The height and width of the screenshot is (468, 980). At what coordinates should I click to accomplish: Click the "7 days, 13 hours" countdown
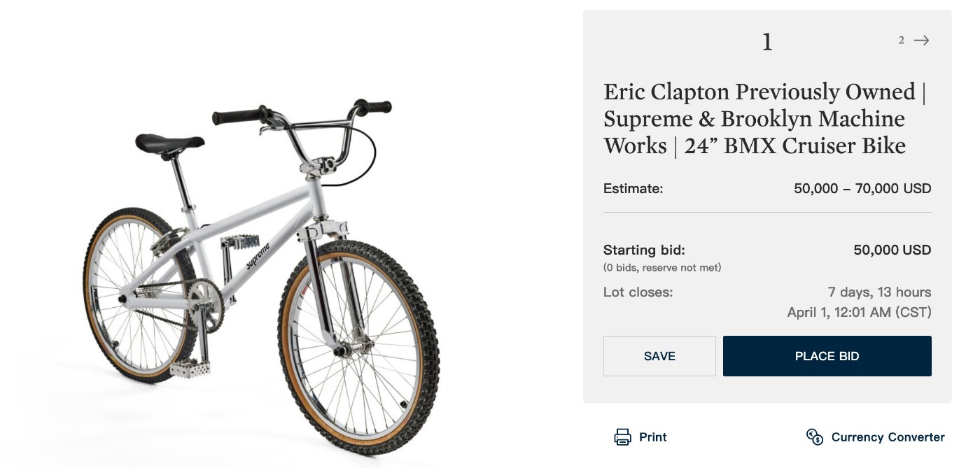[879, 292]
